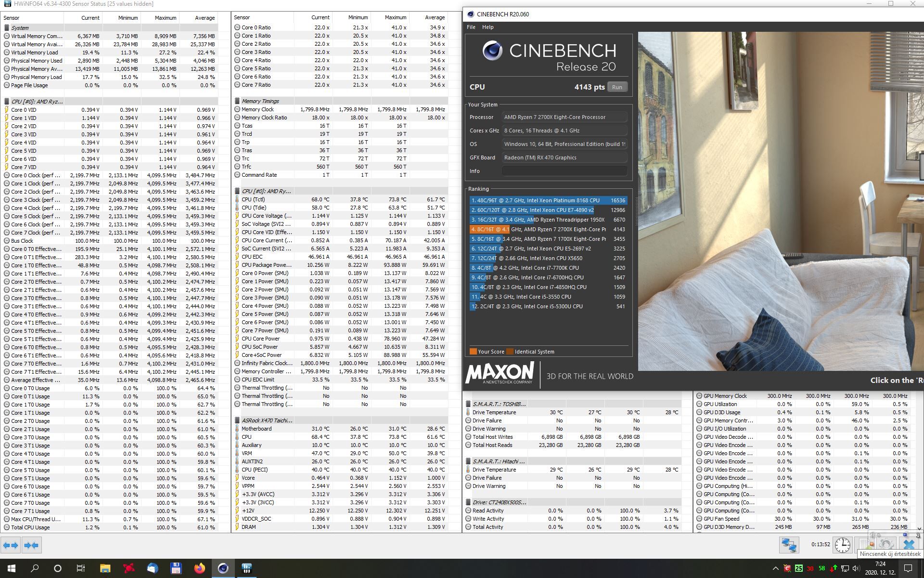924x578 pixels.
Task: Run the Cinebench CPU benchmark
Action: click(617, 87)
